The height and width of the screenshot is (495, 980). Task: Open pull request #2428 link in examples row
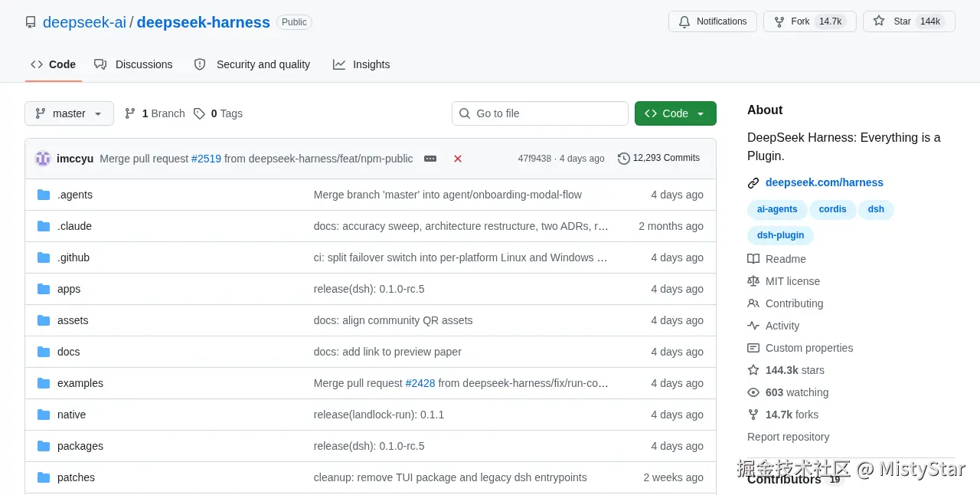tap(420, 383)
